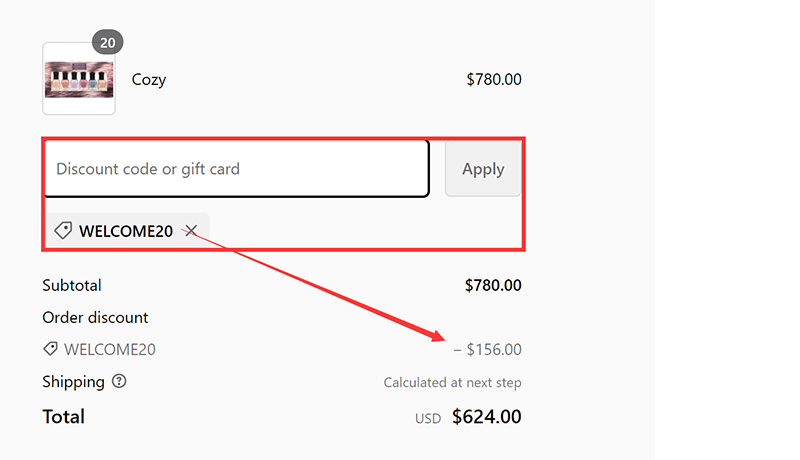Click the Cozy product name
Screen dimensions: 800x460
coord(149,80)
